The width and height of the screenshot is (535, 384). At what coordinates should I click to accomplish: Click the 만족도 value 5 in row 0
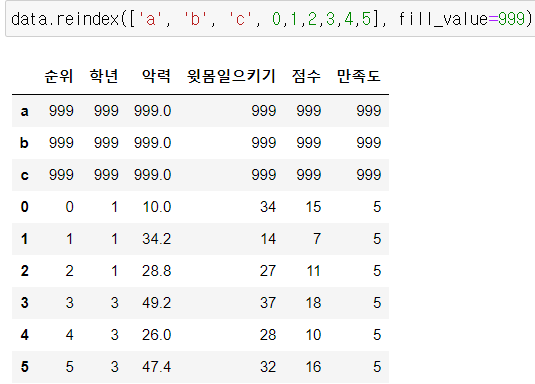pyautogui.click(x=377, y=207)
